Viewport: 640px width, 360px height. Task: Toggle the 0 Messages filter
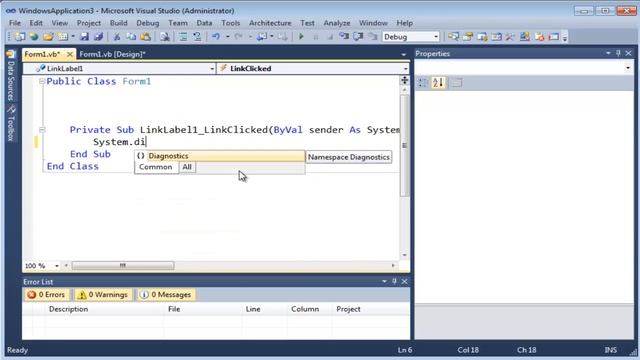pyautogui.click(x=165, y=295)
